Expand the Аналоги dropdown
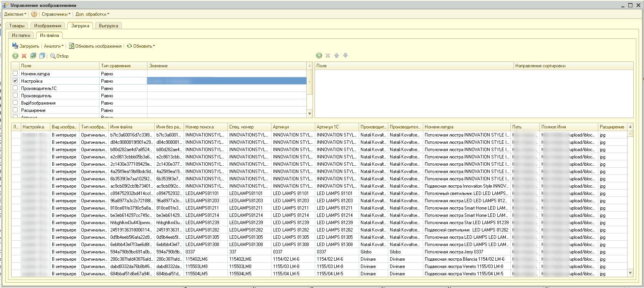 (x=54, y=46)
